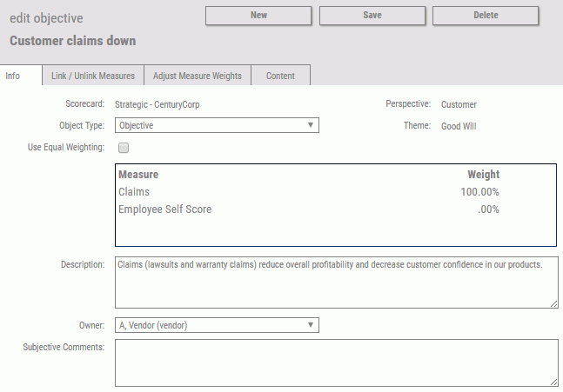Viewport: 563px width, 392px height.
Task: Open the Object Type dropdown
Action: (217, 125)
